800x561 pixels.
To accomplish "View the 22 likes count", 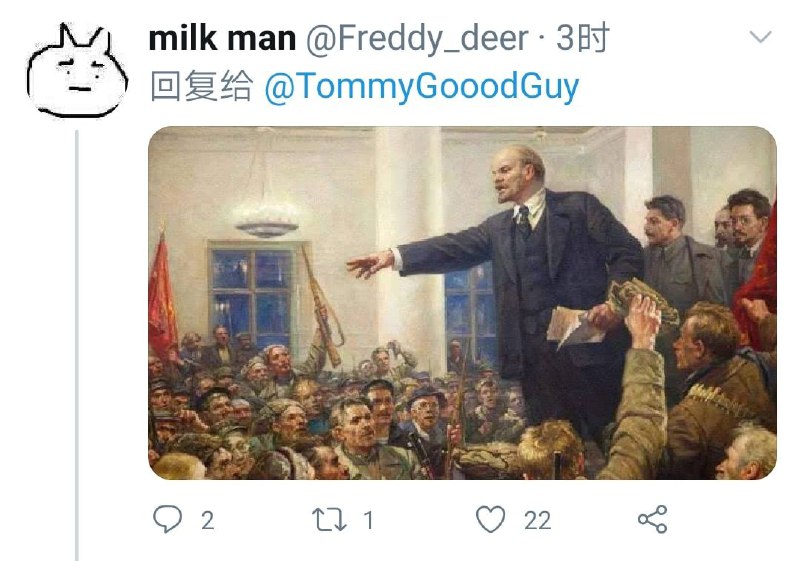I will pyautogui.click(x=537, y=521).
